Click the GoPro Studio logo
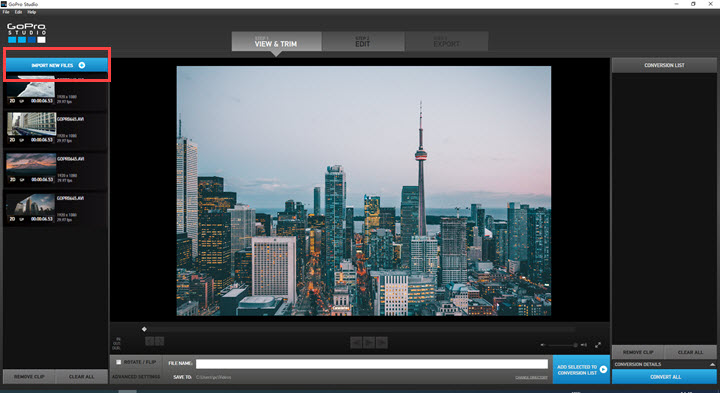 (27, 33)
